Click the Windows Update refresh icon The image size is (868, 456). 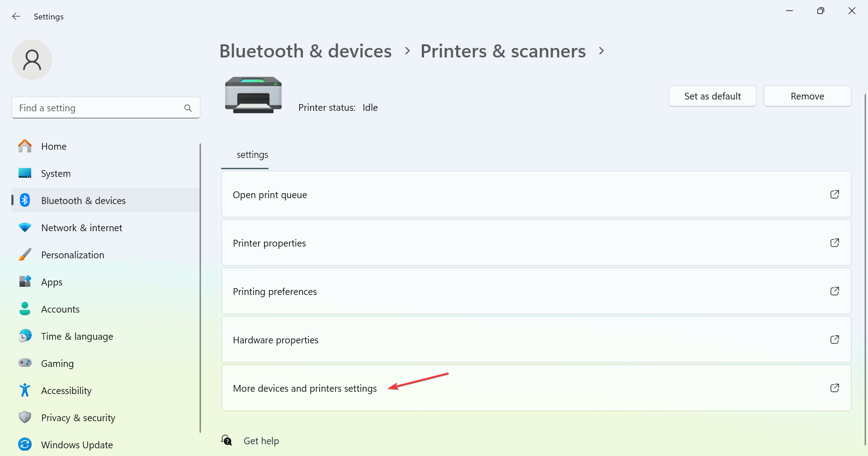click(25, 444)
